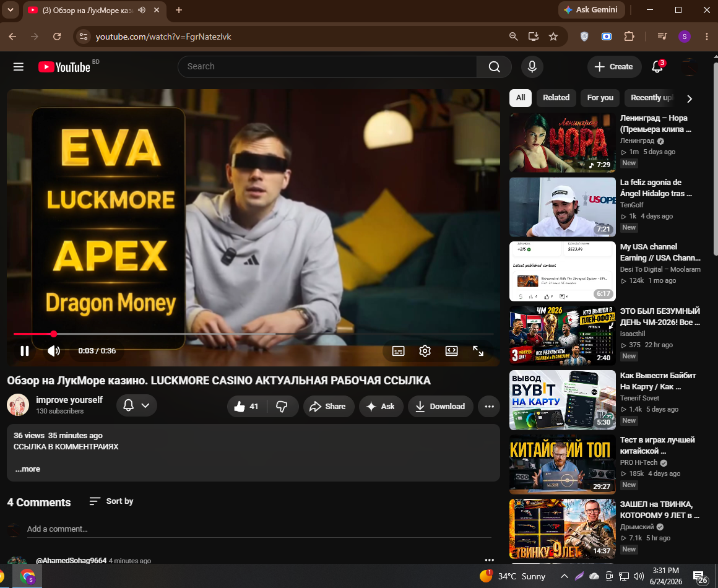The width and height of the screenshot is (718, 588).
Task: Mute the video player volume
Action: 54,351
